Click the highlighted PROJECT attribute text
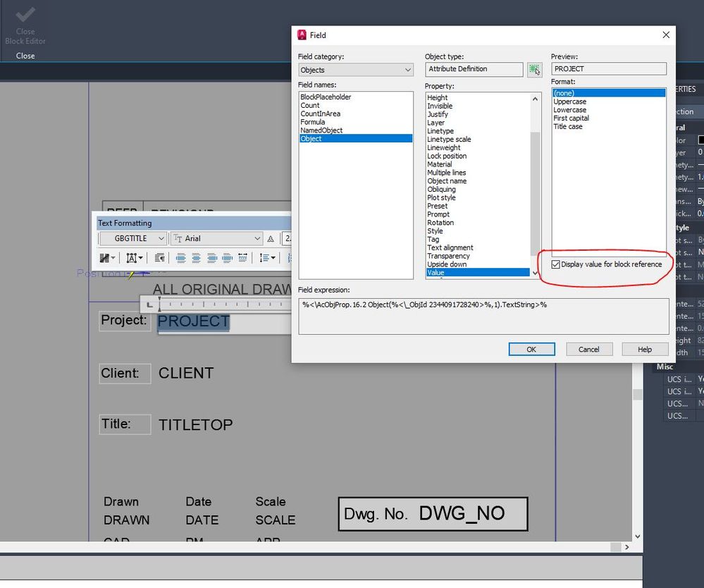Image resolution: width=704 pixels, height=588 pixels. (x=194, y=321)
